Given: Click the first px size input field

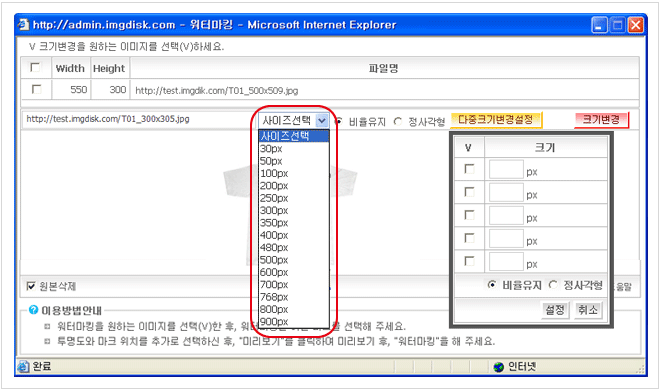Looking at the screenshot, I should [x=506, y=170].
